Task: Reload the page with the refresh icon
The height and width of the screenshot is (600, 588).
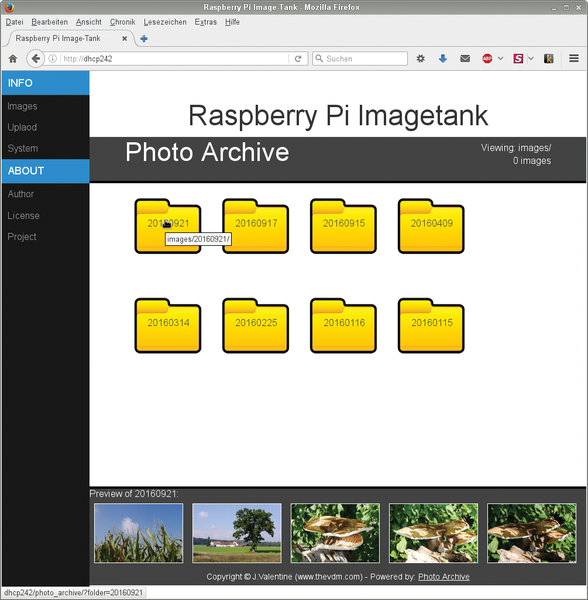Action: pos(298,59)
